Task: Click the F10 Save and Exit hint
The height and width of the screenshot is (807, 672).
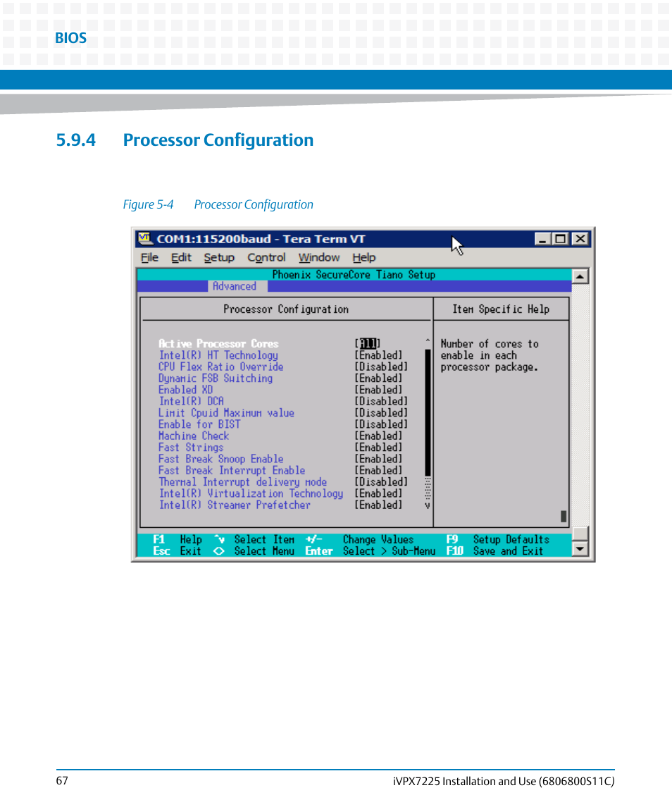Action: 495,550
